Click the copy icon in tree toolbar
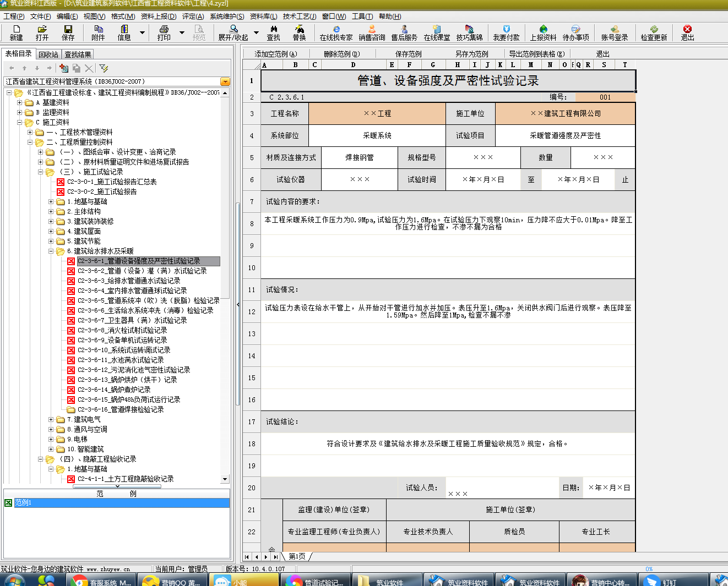This screenshot has width=728, height=586. 77,68
